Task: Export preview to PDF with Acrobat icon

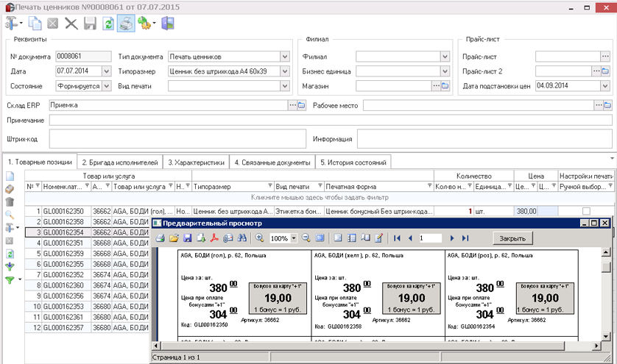Action: point(214,238)
